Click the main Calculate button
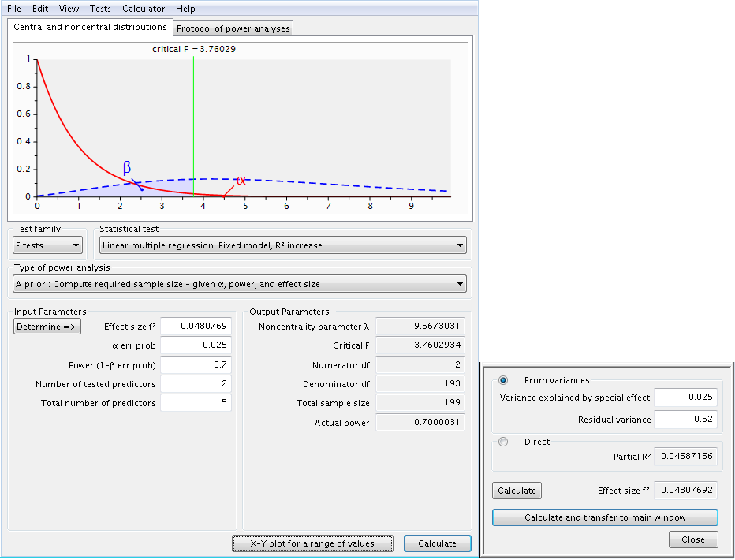 [x=437, y=543]
